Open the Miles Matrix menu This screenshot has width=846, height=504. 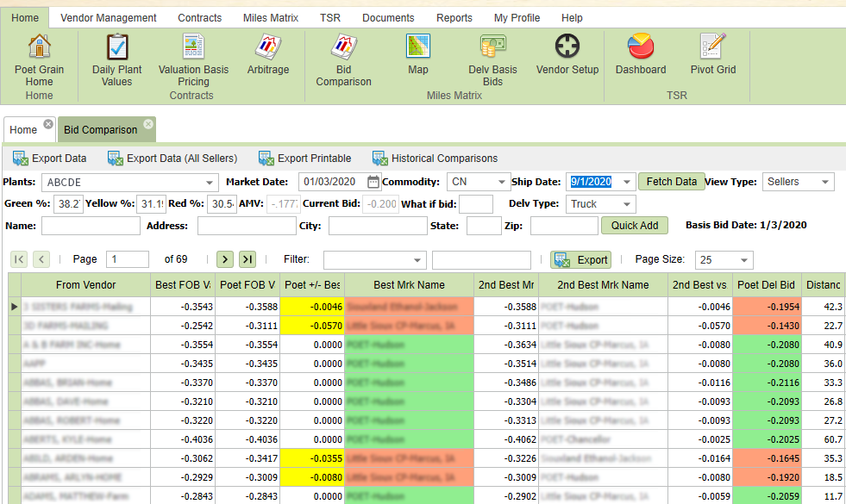coord(270,18)
